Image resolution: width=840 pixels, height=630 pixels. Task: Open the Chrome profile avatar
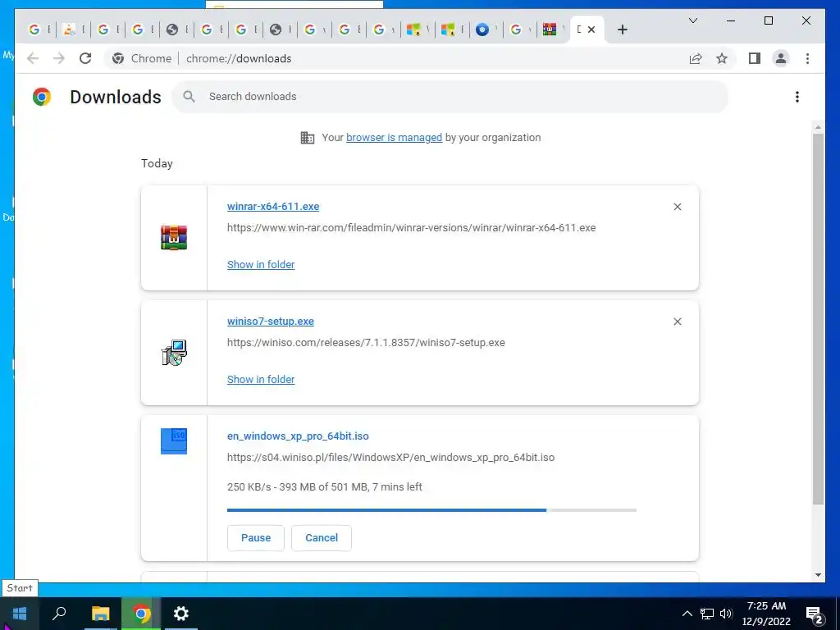[781, 58]
